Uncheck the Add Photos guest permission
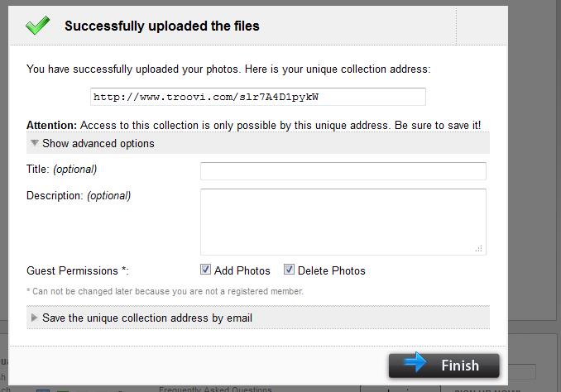This screenshot has height=392, width=561. pos(205,270)
